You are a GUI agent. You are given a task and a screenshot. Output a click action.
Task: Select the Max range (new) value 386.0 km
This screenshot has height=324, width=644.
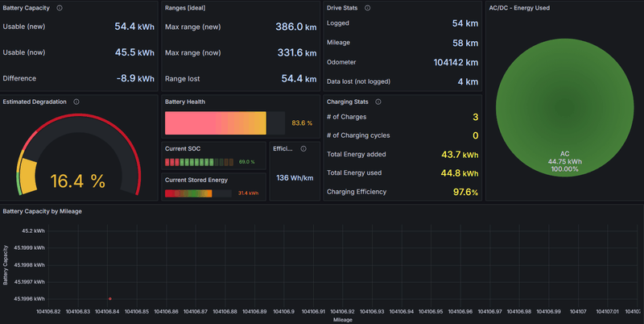(296, 27)
